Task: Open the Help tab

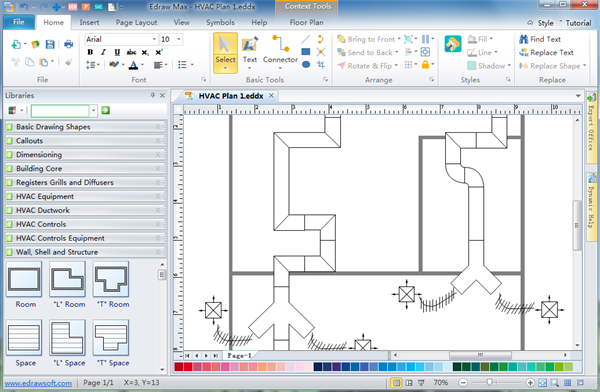Action: tap(259, 23)
